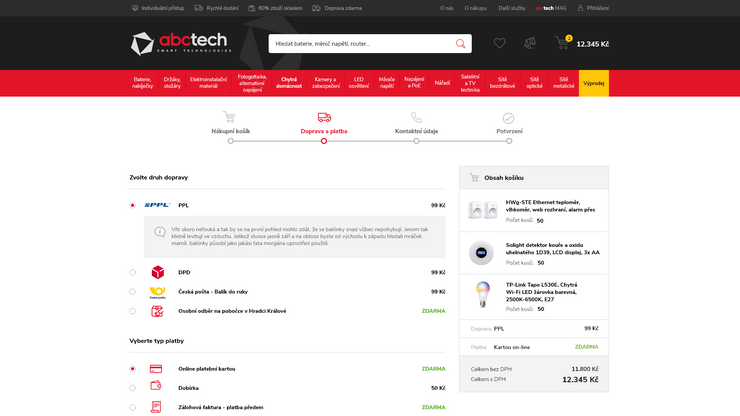Image resolution: width=740 pixels, height=416 pixels.
Task: Open the Výprodej category tab
Action: click(x=594, y=83)
